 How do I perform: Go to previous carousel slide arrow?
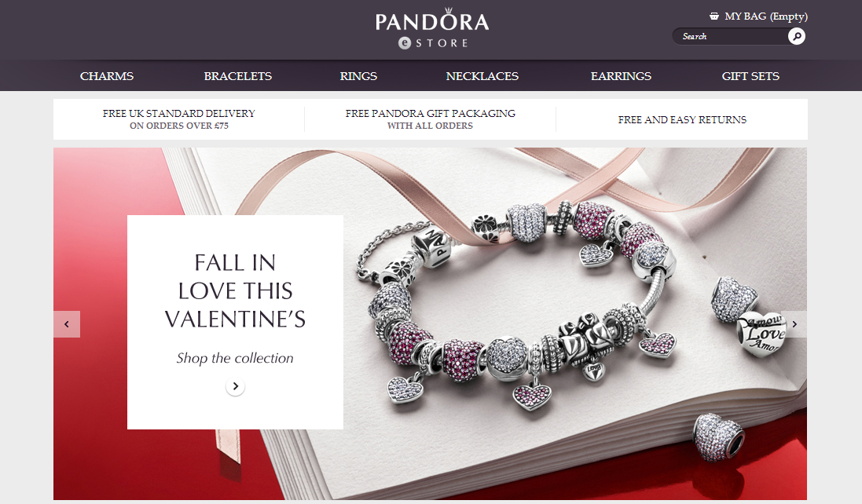[67, 324]
